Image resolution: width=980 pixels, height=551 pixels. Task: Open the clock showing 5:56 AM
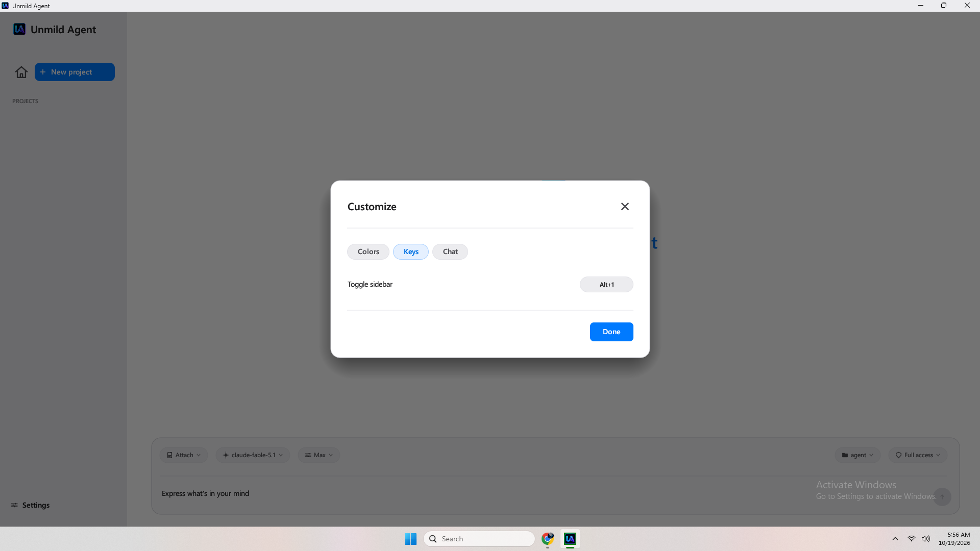click(x=954, y=539)
